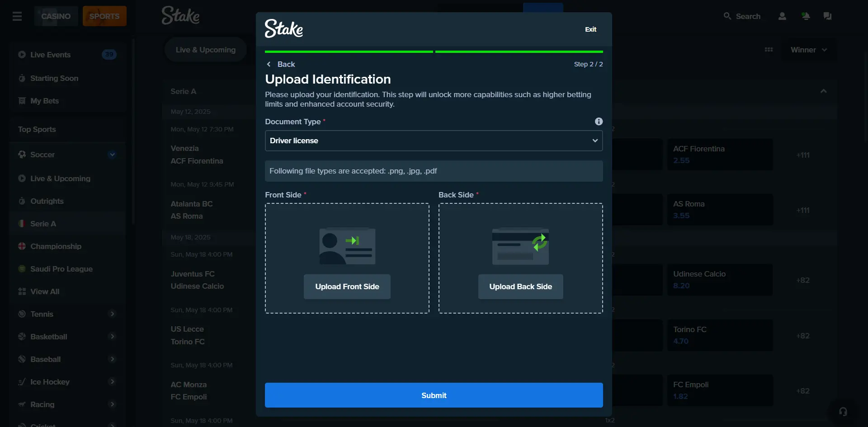The image size is (868, 427).
Task: Click the Baseball icon in sidebar
Action: (x=22, y=359)
